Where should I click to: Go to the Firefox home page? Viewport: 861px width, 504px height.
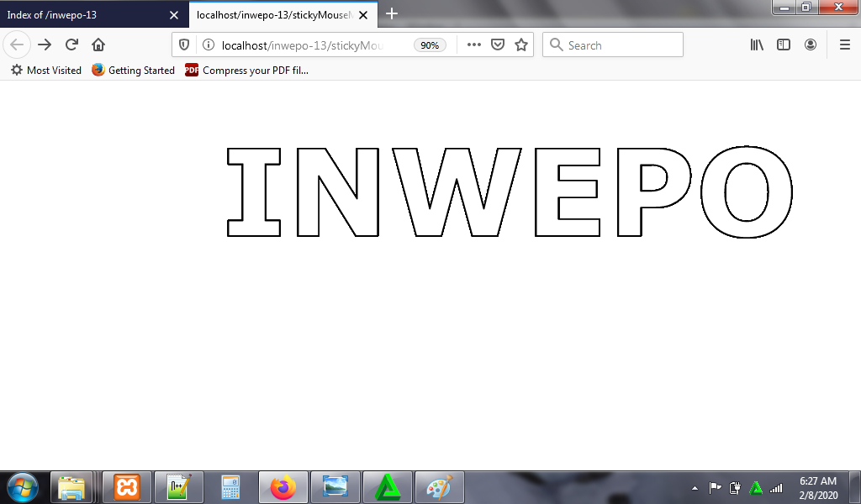click(98, 45)
